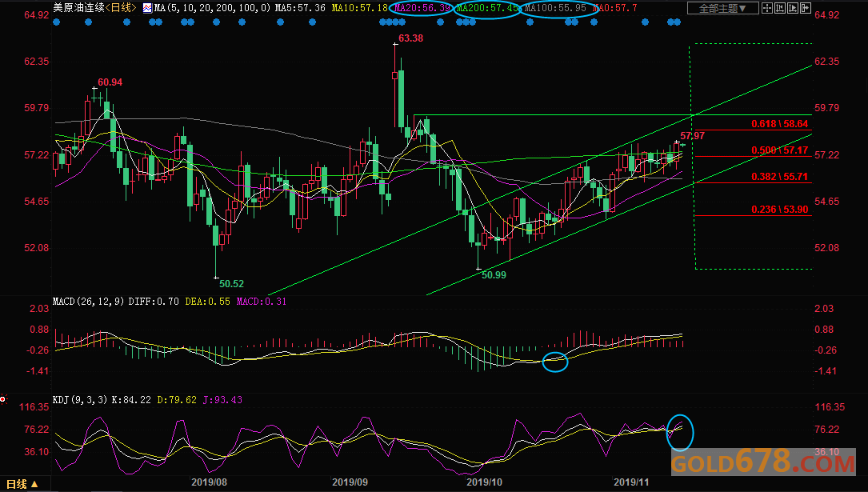The width and height of the screenshot is (868, 492).
Task: Click the MACD(26,12,9) indicator label
Action: 89,302
